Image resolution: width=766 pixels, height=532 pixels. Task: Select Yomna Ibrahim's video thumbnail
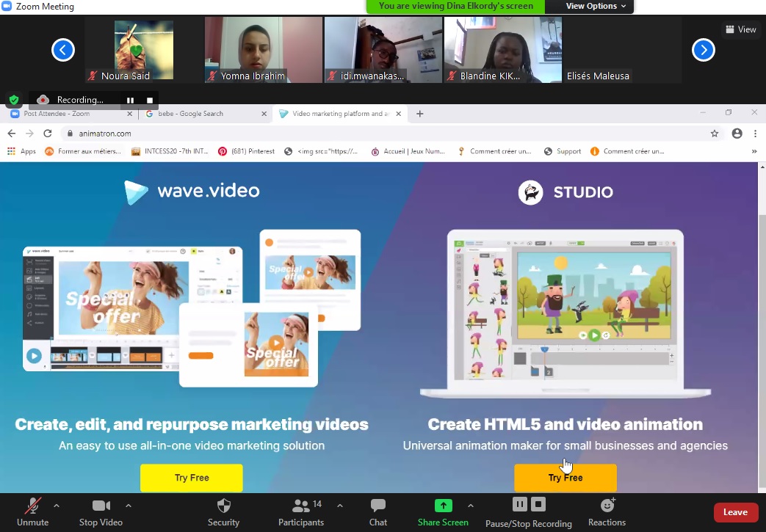264,50
